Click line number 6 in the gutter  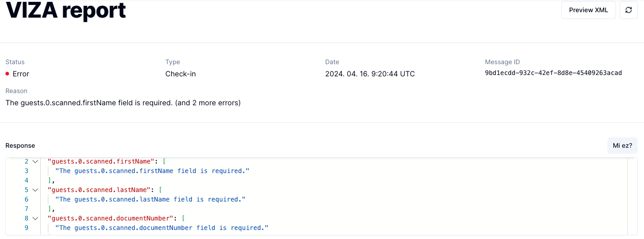coord(26,199)
